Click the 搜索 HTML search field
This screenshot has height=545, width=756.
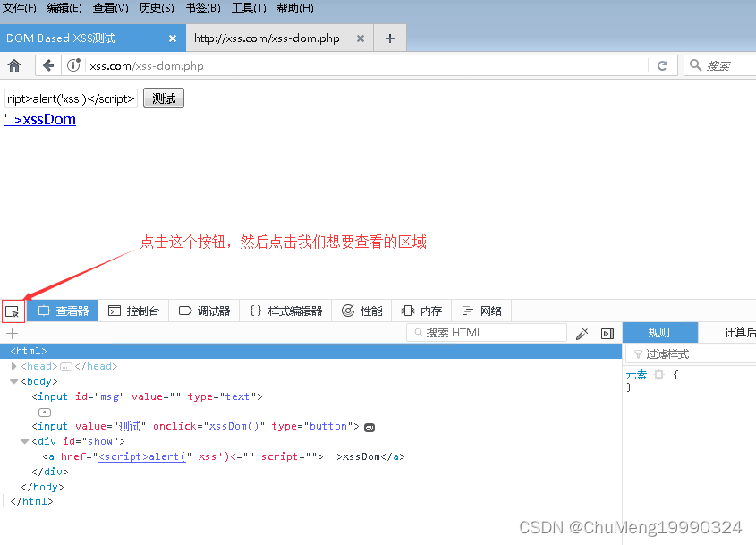tap(487, 333)
